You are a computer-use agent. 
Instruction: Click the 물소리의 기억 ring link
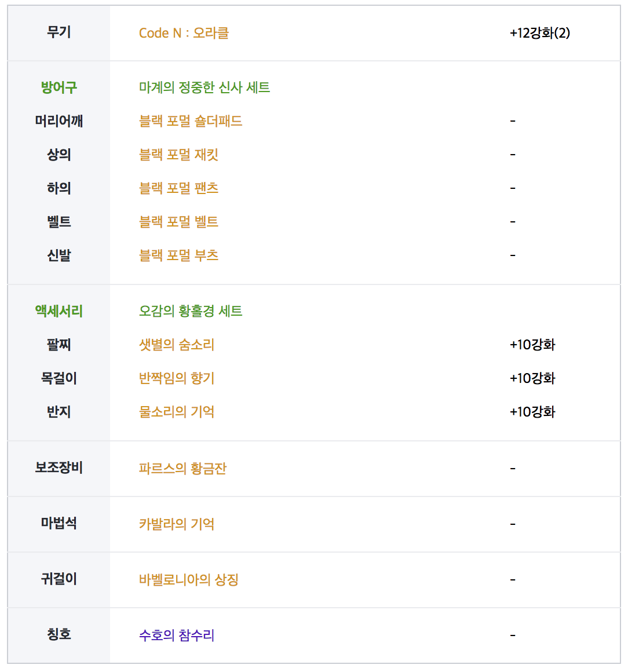point(177,412)
